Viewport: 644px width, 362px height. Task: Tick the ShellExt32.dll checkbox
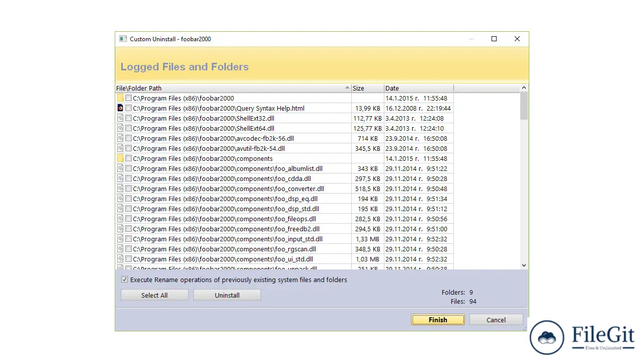[129, 118]
